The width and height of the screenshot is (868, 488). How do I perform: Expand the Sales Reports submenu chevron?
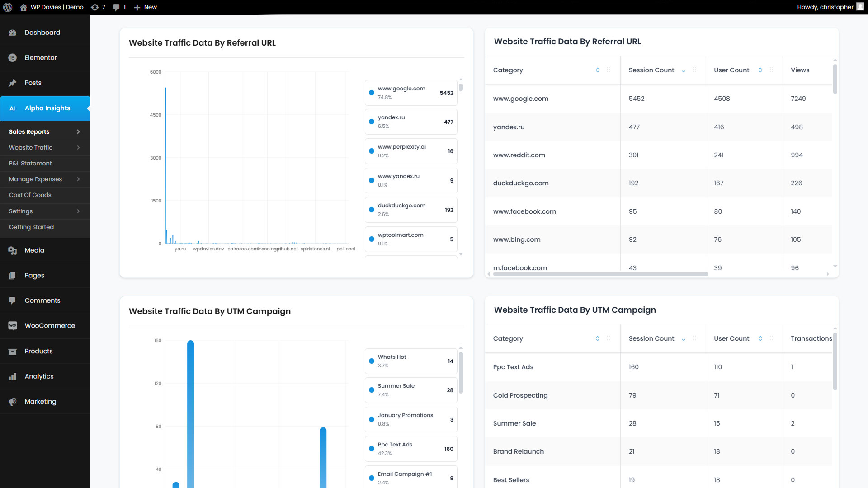pos(78,132)
